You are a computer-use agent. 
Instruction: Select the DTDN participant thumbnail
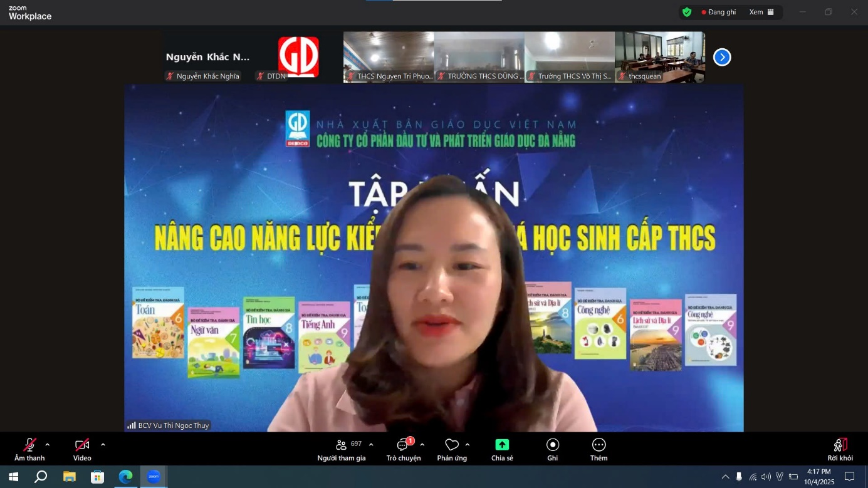(298, 57)
